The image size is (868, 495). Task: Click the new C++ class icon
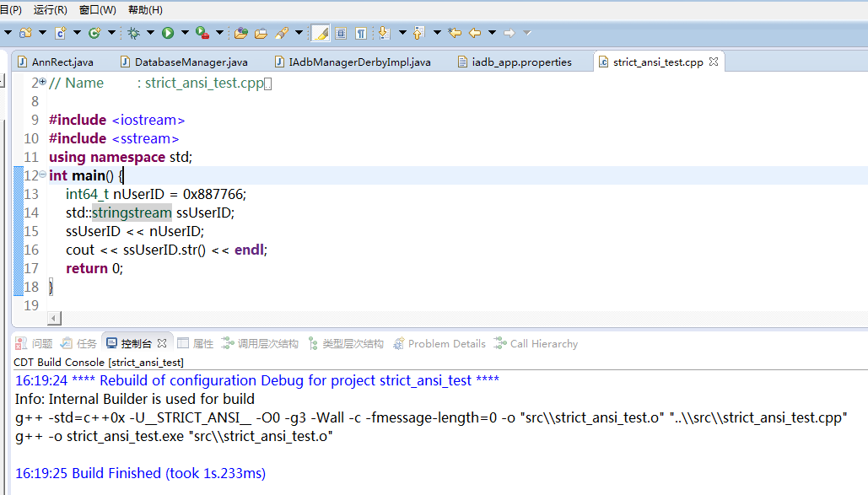pos(94,33)
